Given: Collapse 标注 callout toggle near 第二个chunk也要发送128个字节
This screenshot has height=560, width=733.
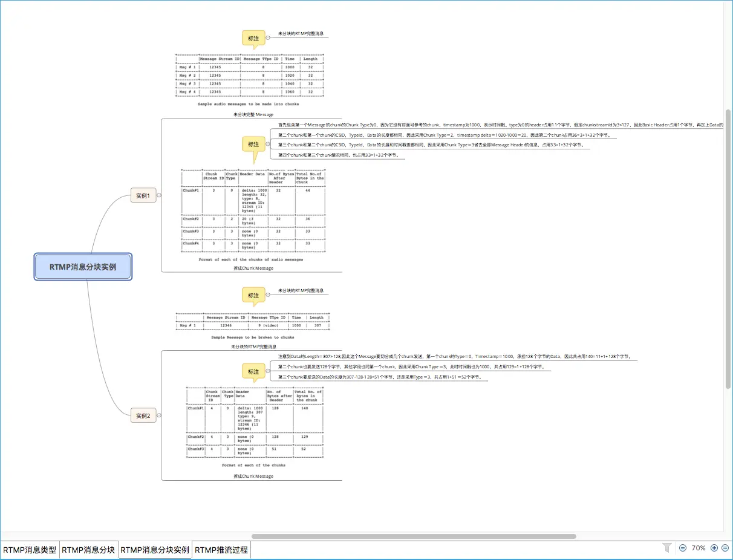Looking at the screenshot, I should (268, 371).
